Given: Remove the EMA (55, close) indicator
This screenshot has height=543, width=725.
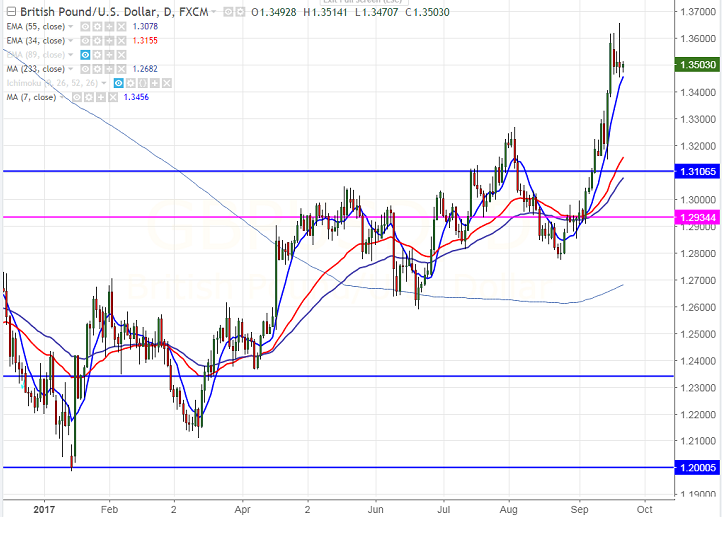Looking at the screenshot, I should (x=121, y=27).
